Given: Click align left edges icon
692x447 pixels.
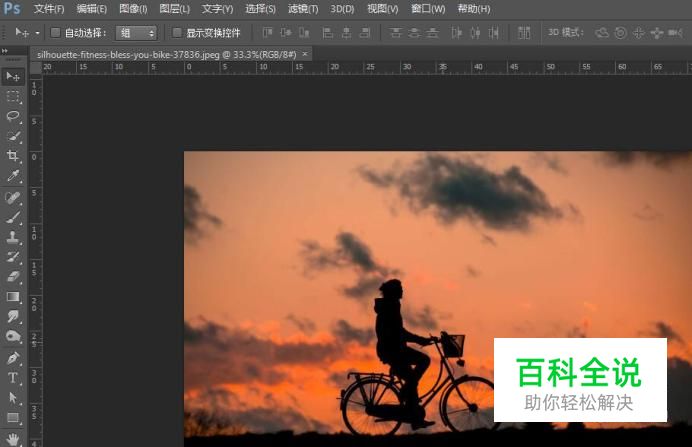Looking at the screenshot, I should (x=327, y=33).
